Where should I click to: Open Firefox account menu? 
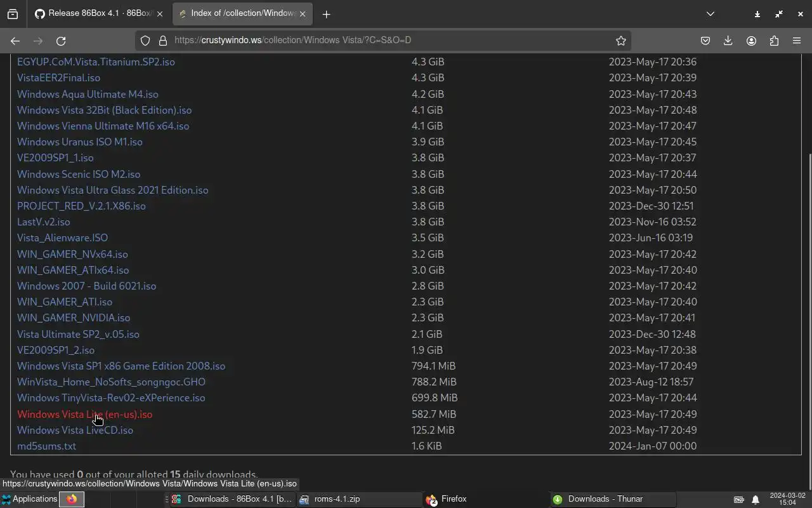pos(751,41)
